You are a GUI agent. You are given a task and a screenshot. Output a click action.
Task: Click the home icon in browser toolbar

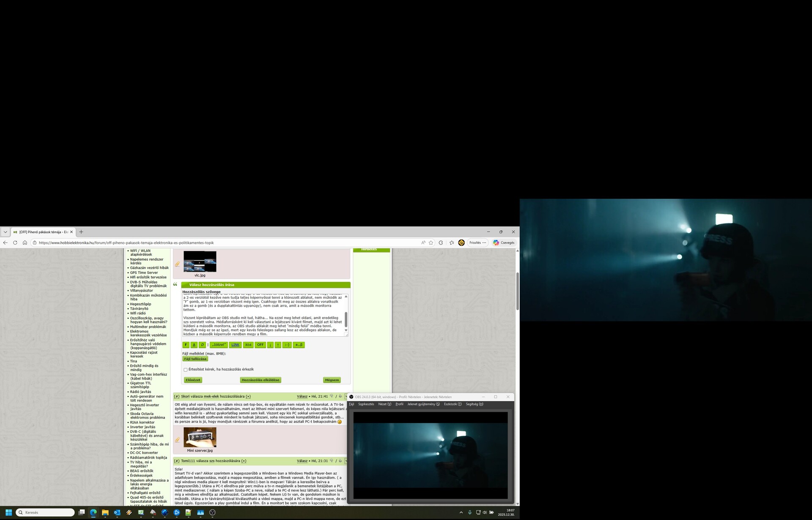click(x=25, y=243)
